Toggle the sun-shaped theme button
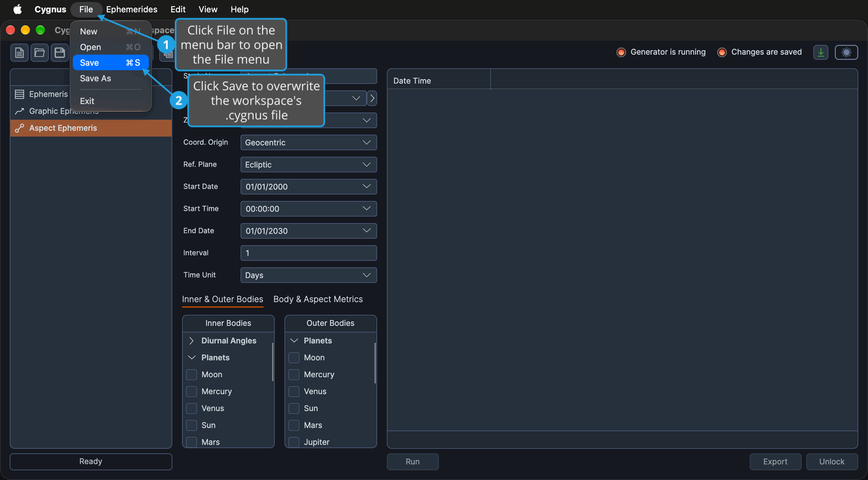 (846, 53)
